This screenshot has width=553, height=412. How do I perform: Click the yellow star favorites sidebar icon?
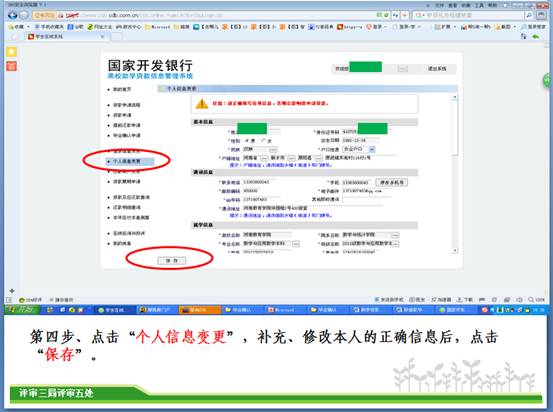(11, 52)
